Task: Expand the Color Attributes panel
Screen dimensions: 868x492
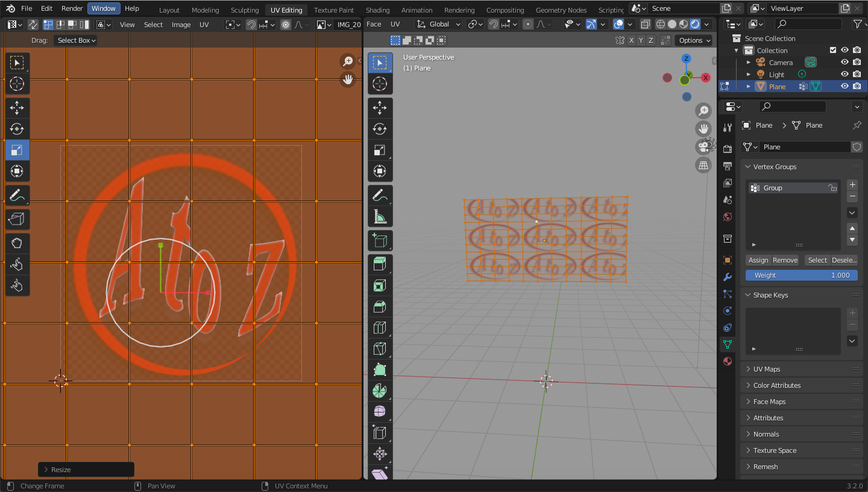Action: click(x=801, y=385)
